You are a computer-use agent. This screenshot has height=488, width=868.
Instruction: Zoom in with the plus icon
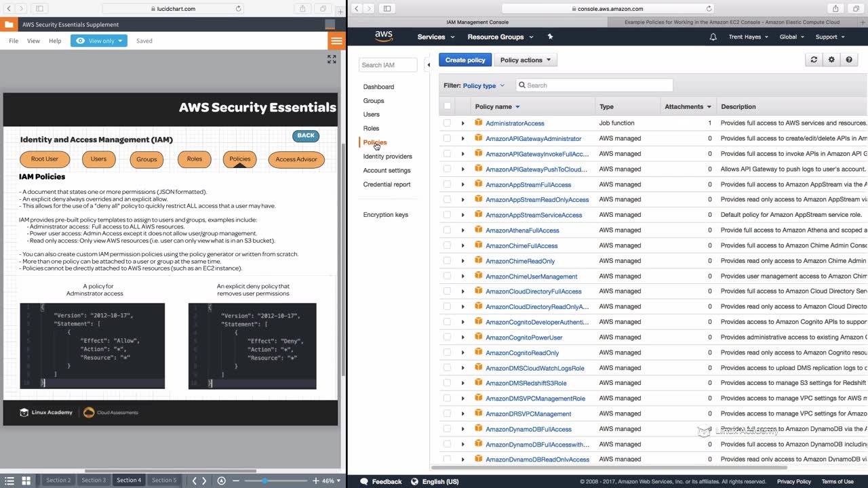click(315, 481)
